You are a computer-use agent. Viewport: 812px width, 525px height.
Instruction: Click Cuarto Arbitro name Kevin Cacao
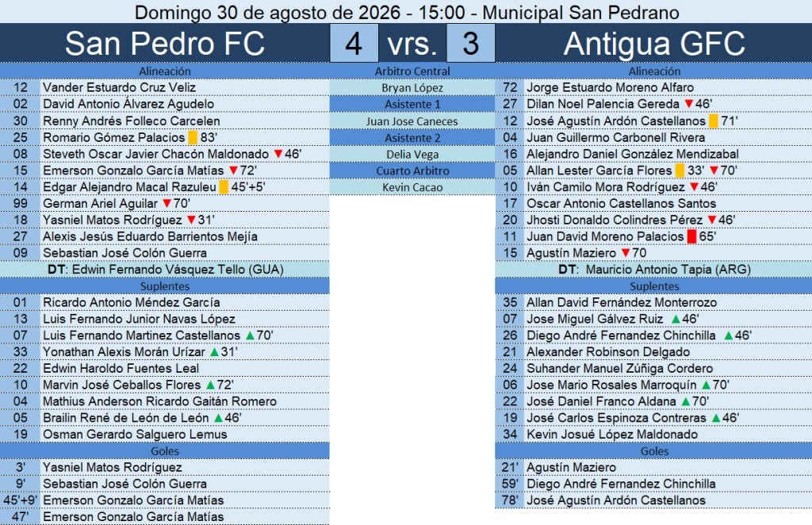pyautogui.click(x=412, y=187)
